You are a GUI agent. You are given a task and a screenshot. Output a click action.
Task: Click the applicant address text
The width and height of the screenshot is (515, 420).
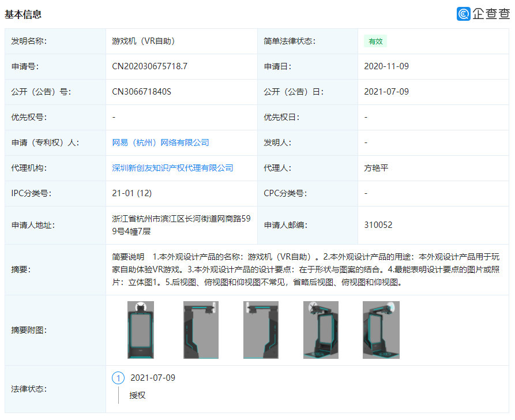point(181,225)
